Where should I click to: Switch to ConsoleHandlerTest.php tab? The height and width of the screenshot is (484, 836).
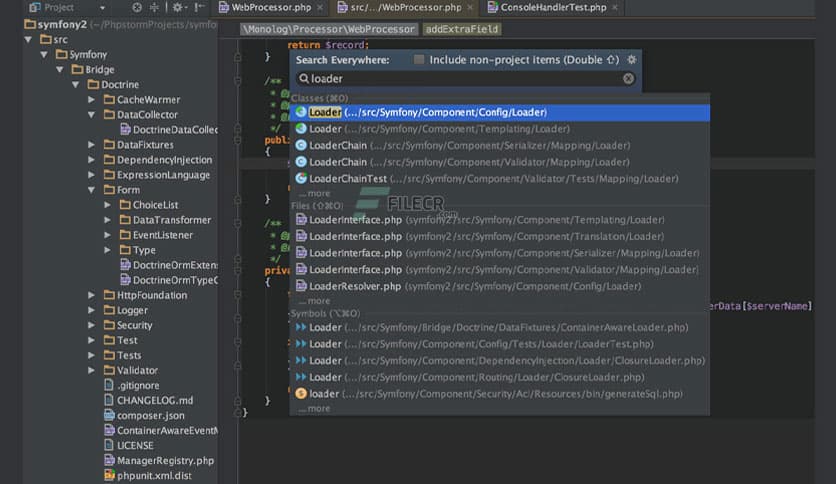[553, 7]
